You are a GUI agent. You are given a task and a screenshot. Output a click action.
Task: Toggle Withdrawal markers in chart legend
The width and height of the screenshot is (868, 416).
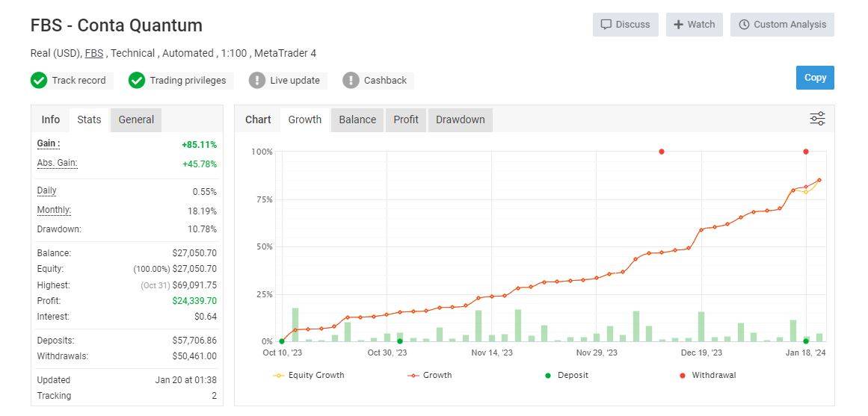point(707,375)
